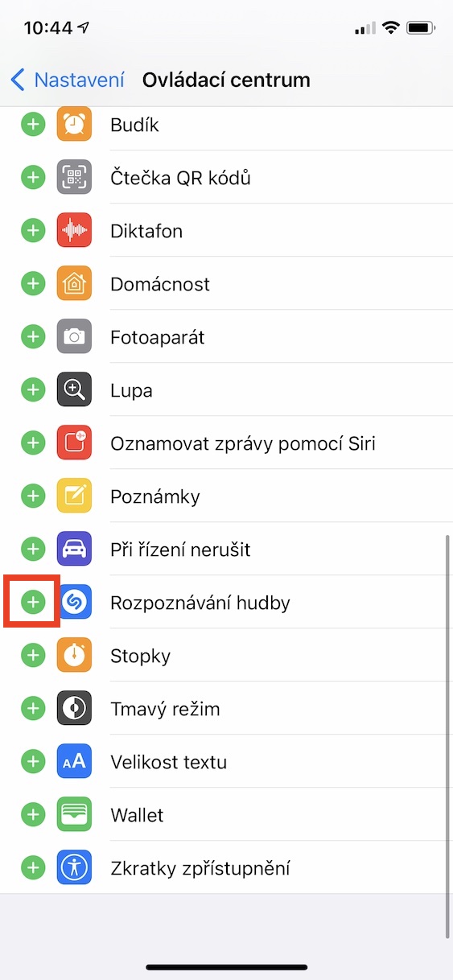Viewport: 453px width, 980px height.
Task: Tap the Ovládací centrum title
Action: [226, 80]
